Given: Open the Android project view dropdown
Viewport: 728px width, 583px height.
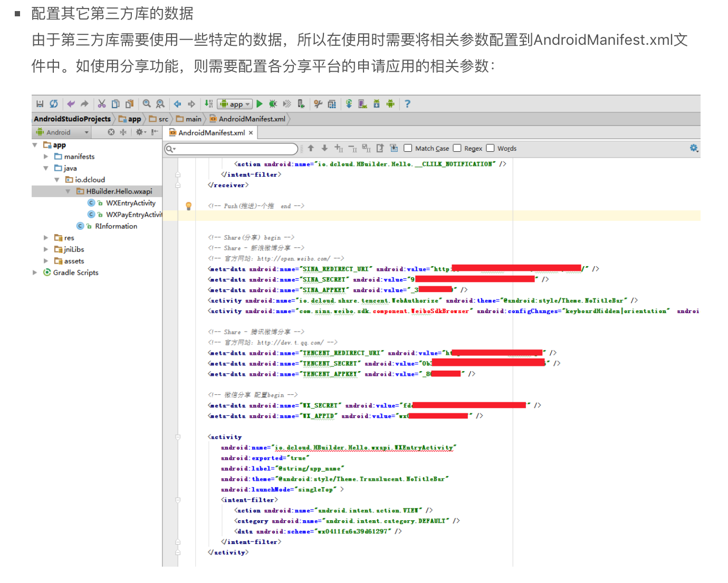Looking at the screenshot, I should pos(62,132).
